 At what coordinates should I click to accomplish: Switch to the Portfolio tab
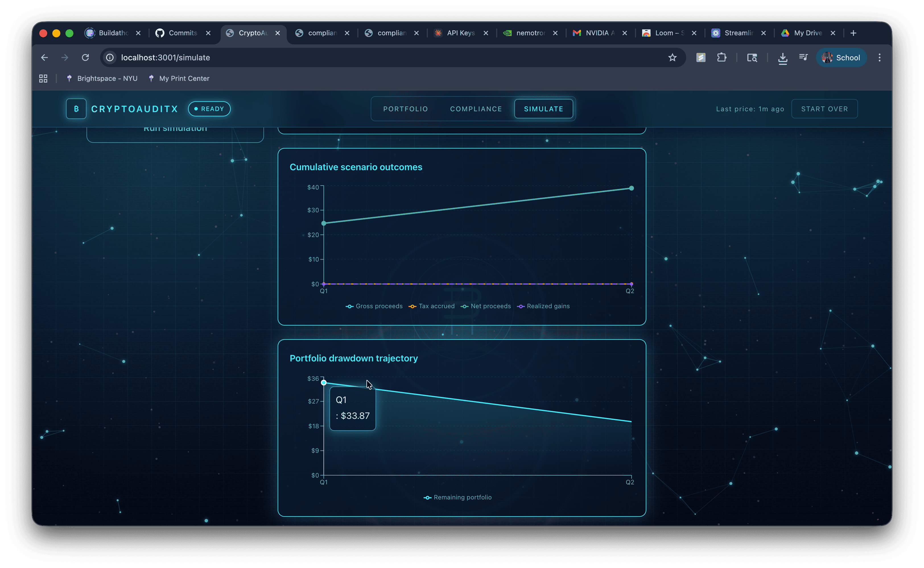[405, 109]
